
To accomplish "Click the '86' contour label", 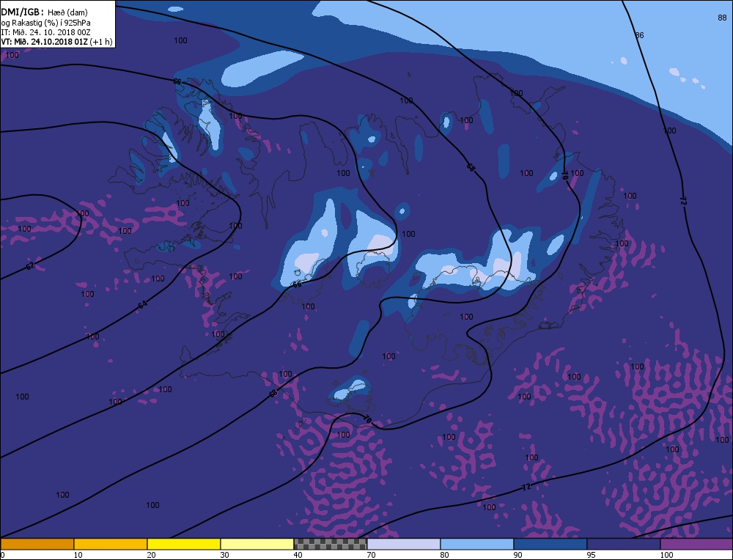I will click(639, 35).
